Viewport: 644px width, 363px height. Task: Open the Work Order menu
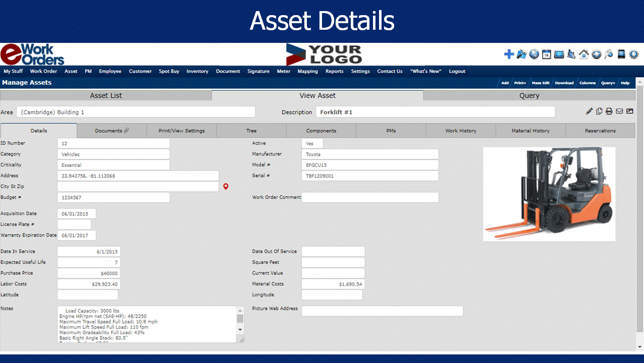coord(43,71)
